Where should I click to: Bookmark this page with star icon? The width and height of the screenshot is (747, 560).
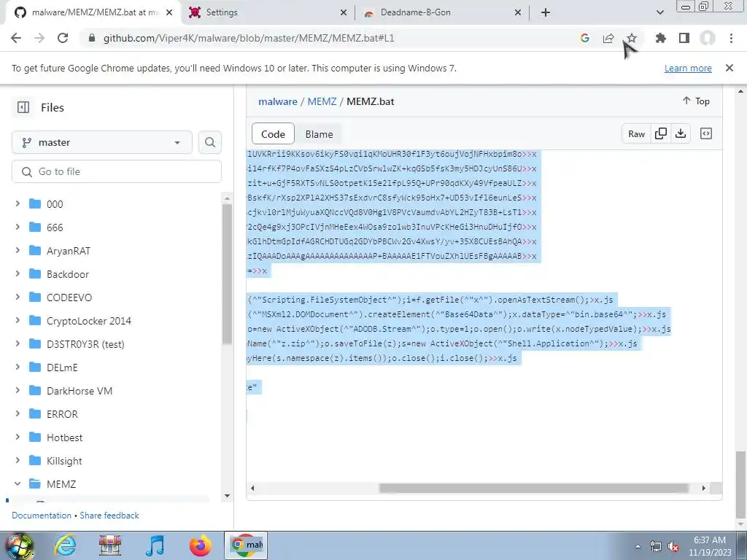tap(631, 38)
